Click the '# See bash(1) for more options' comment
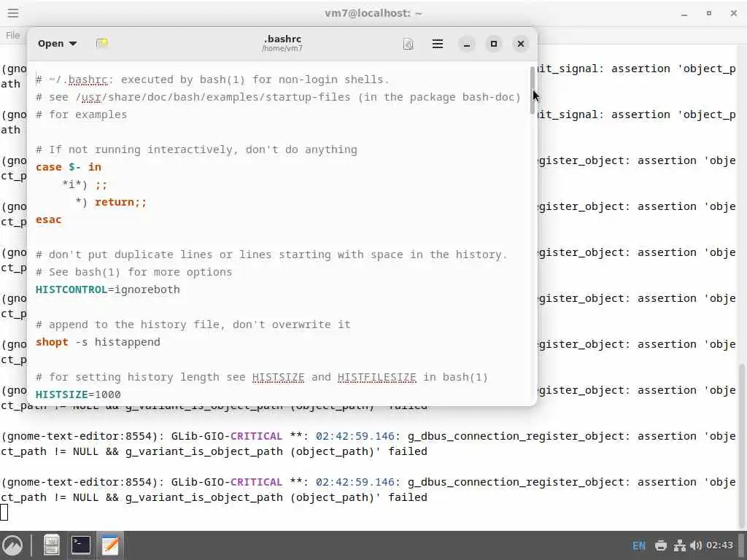This screenshot has width=747, height=560. [134, 272]
